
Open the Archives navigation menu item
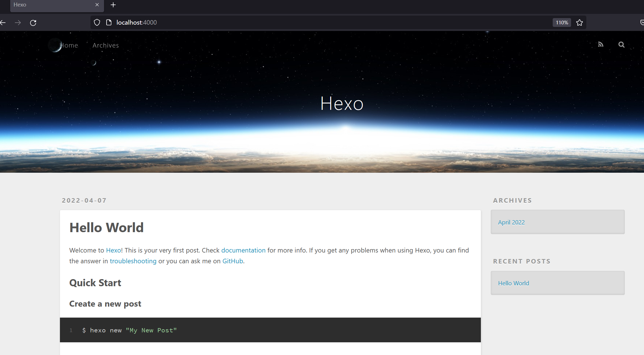[x=106, y=45]
